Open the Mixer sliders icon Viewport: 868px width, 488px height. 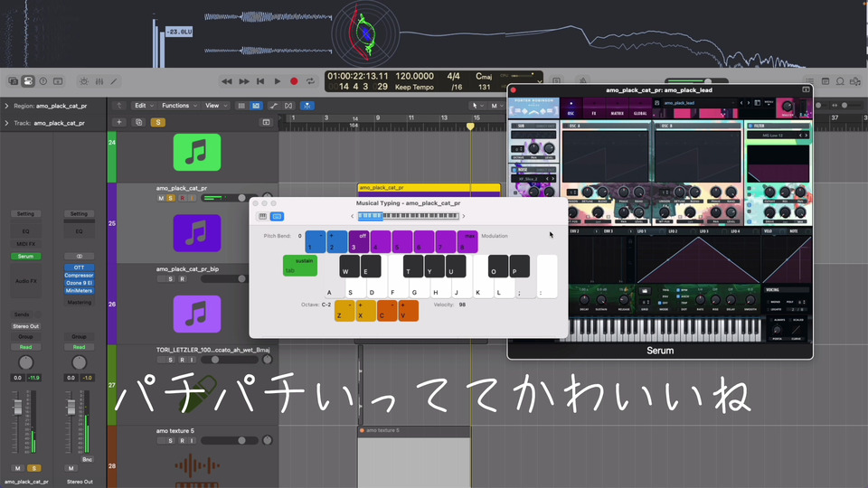click(x=99, y=81)
